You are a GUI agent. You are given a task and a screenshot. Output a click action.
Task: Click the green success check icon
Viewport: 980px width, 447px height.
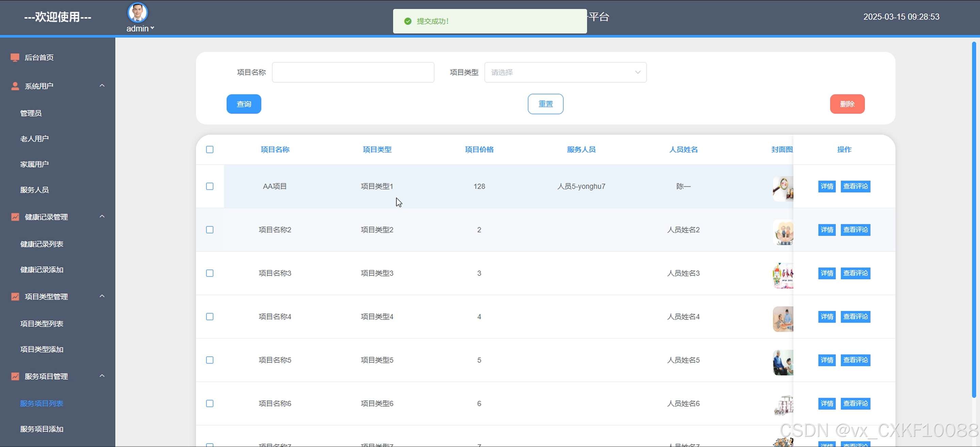(408, 21)
